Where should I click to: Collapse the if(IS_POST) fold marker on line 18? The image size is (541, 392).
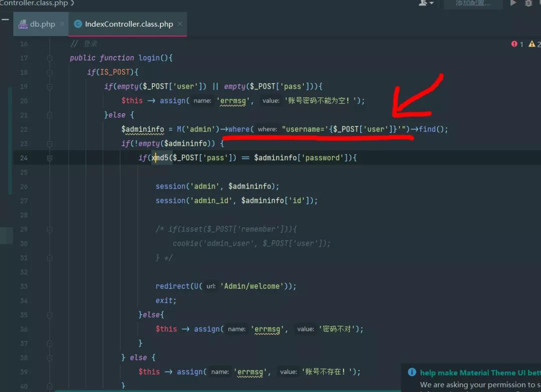pos(50,73)
